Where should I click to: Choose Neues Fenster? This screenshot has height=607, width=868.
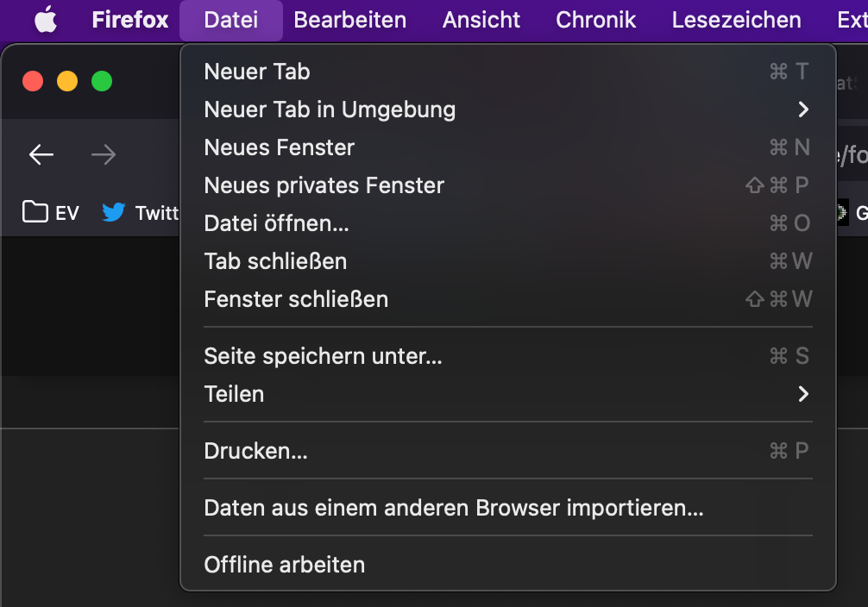pos(280,147)
